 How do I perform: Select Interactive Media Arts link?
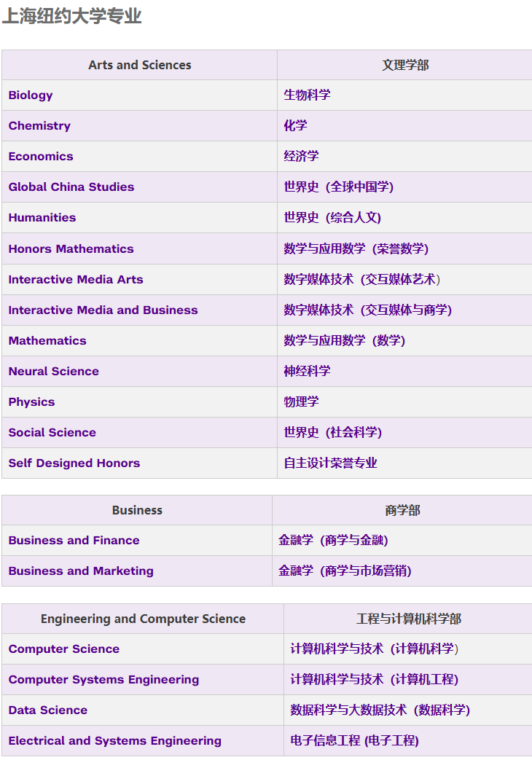(76, 279)
